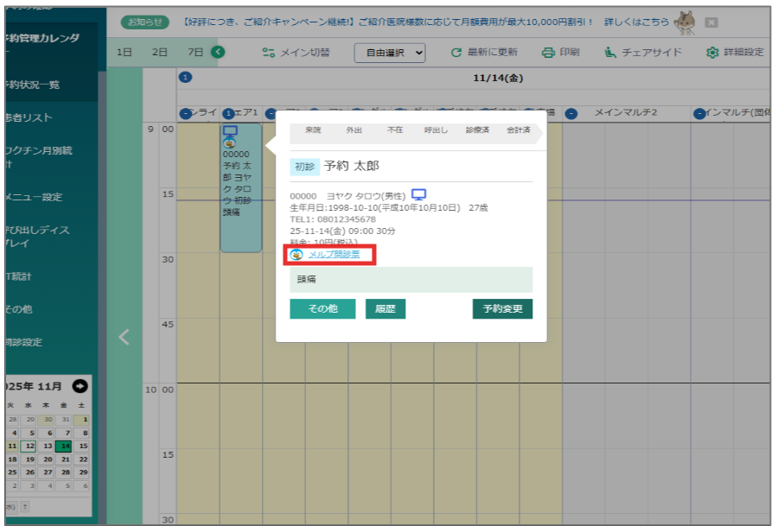Click the monitor icon beside patient name
The image size is (777, 532).
tap(418, 194)
